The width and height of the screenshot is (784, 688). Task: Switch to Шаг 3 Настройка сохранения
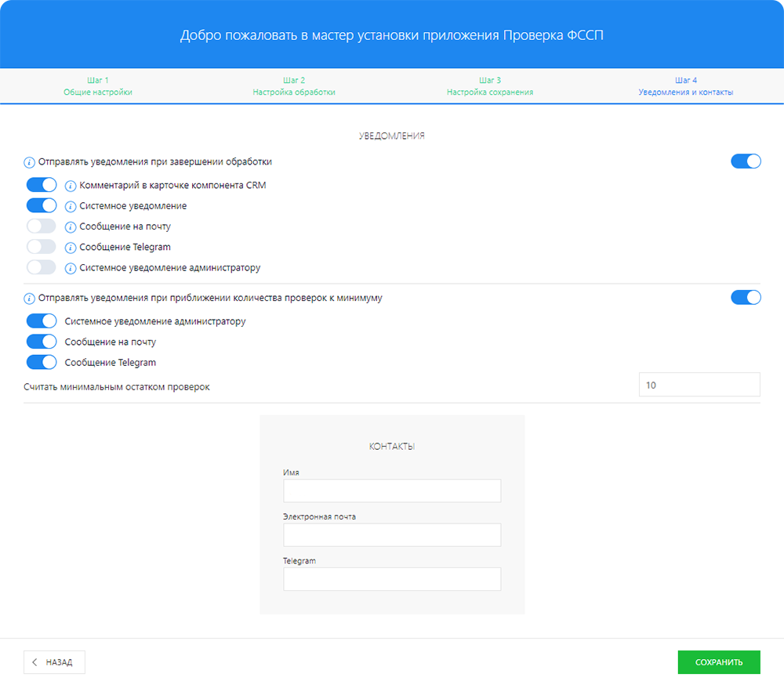point(490,86)
